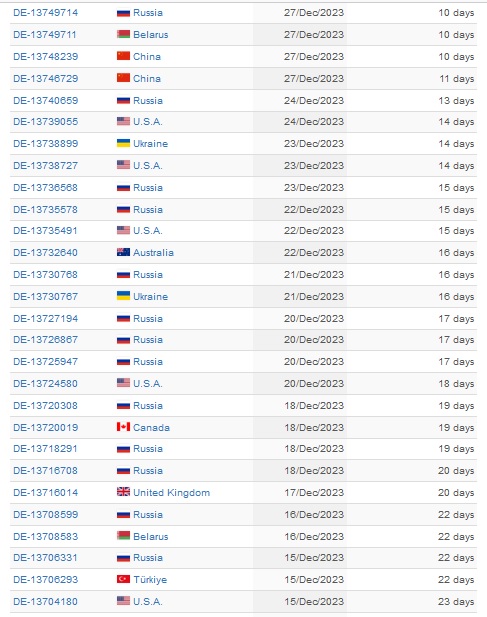Open the United Kingdom country link
Image resolution: width=487 pixels, height=617 pixels.
[x=172, y=493]
